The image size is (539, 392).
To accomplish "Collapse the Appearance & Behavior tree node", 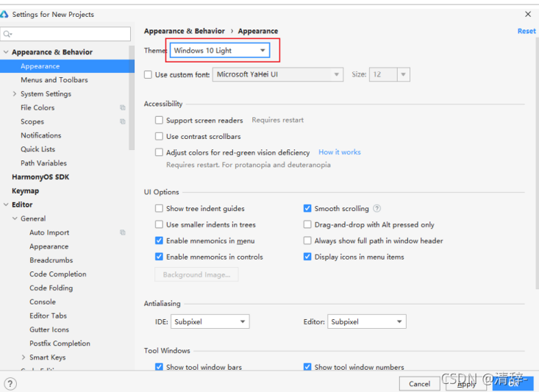I will (x=6, y=52).
